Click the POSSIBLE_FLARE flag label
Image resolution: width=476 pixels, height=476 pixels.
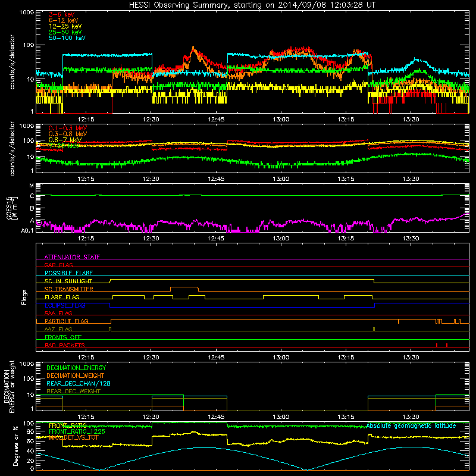click(x=68, y=273)
